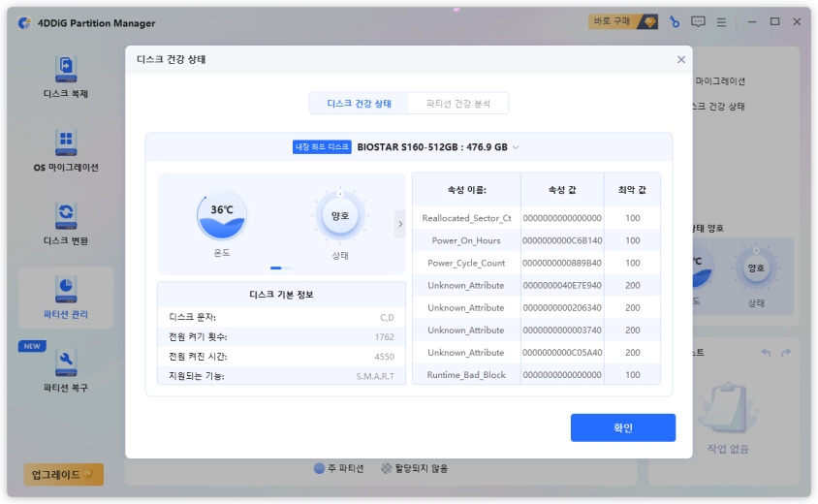
Task: Click the 디스크 기본 정보 header
Action: [281, 295]
